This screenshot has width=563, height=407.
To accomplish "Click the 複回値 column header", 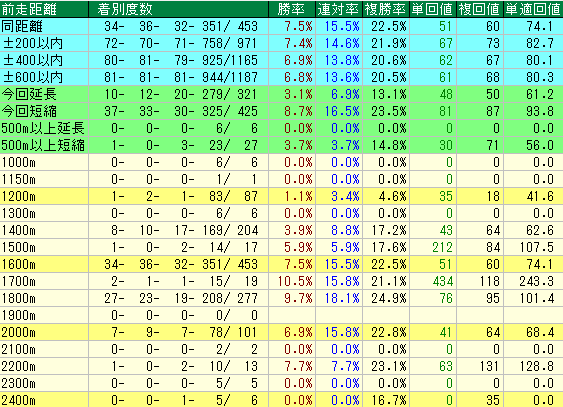I will click(480, 9).
